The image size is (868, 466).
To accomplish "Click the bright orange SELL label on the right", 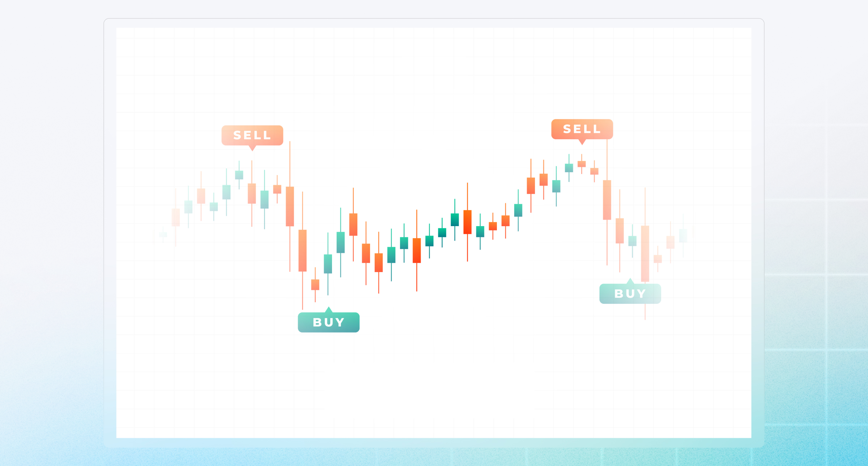I will [582, 129].
